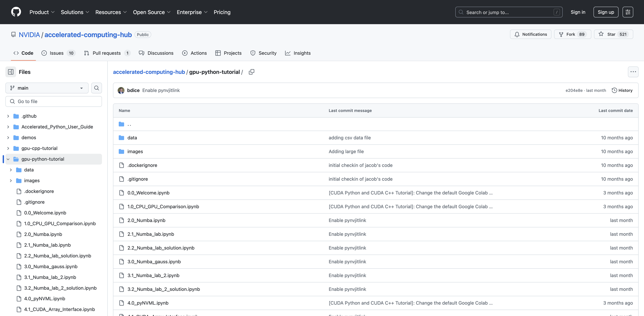The width and height of the screenshot is (644, 316).
Task: Open the main branch selector dropdown
Action: (47, 88)
